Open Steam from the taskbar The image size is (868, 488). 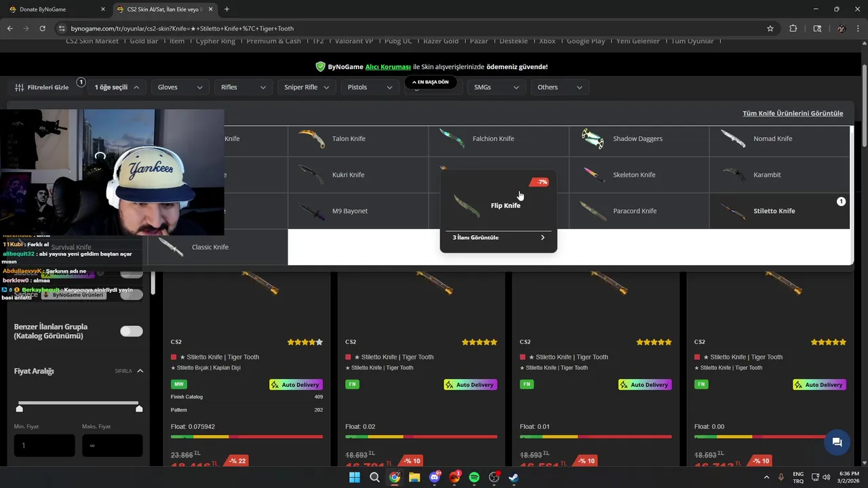click(x=514, y=477)
